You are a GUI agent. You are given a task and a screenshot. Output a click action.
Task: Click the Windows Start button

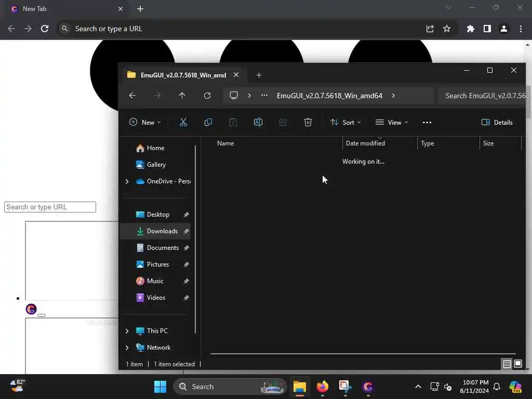160,387
